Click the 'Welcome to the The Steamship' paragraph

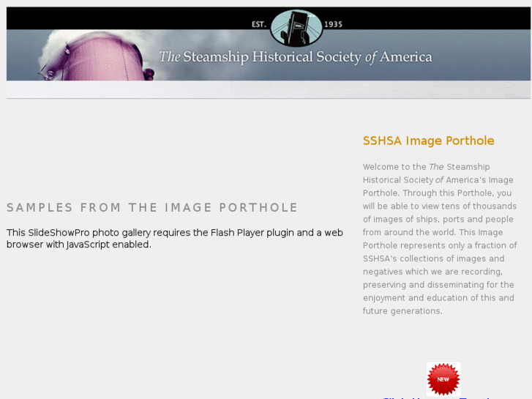click(x=440, y=239)
